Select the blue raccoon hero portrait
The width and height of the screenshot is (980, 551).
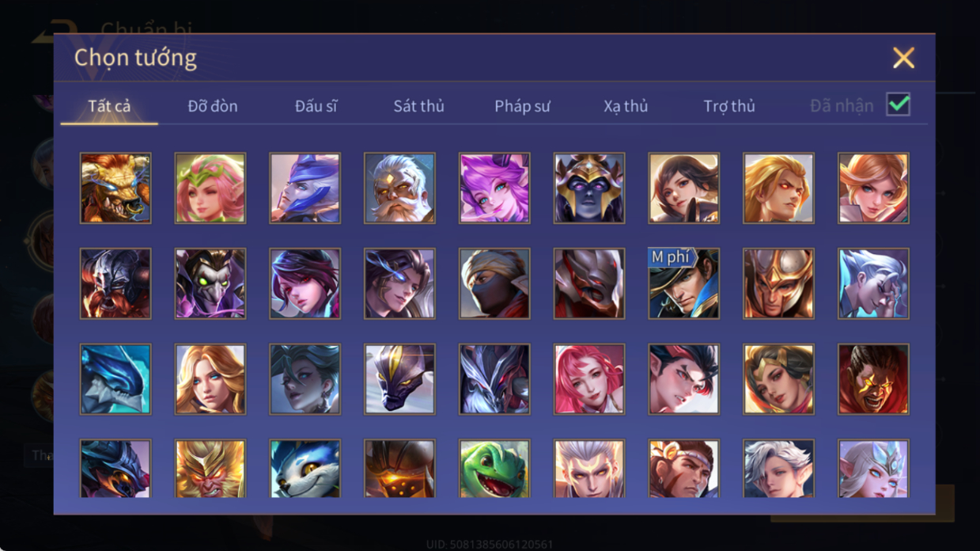pyautogui.click(x=305, y=469)
